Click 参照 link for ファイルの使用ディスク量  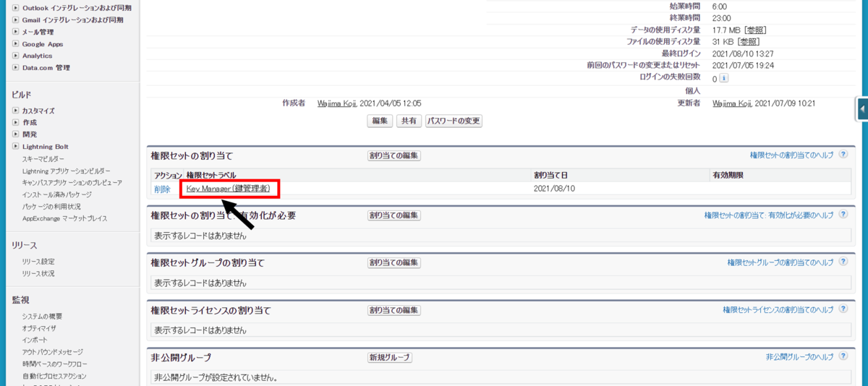tap(749, 42)
